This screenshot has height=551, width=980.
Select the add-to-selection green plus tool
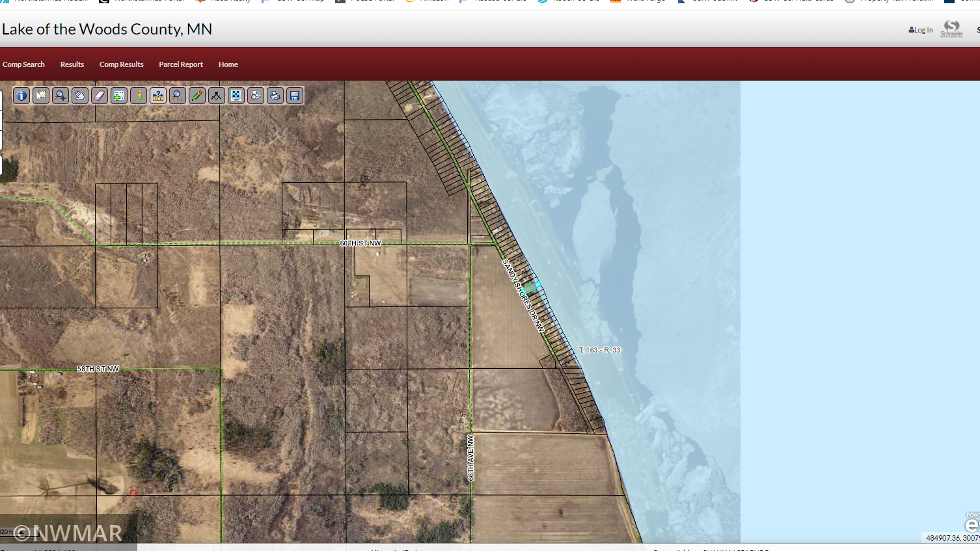[119, 96]
